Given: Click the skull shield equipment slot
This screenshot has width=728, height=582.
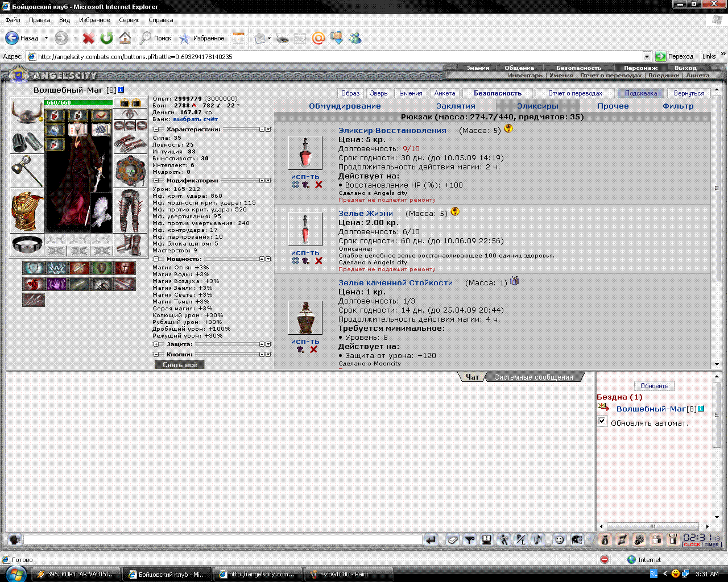Looking at the screenshot, I should tap(130, 171).
